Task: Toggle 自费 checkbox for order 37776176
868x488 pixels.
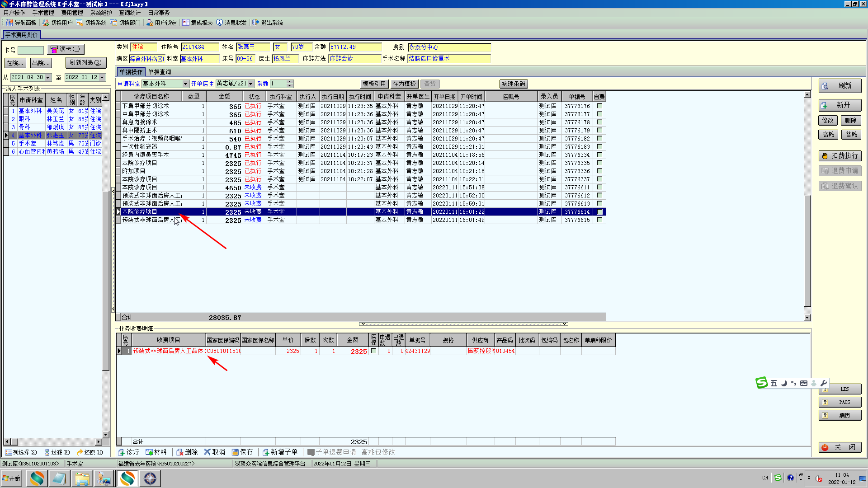Action: pos(599,106)
